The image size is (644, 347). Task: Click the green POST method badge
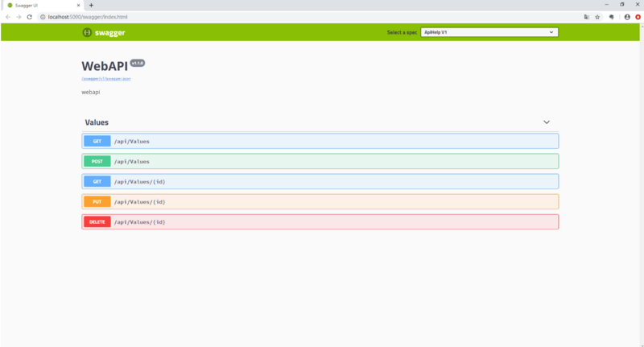[x=97, y=161]
